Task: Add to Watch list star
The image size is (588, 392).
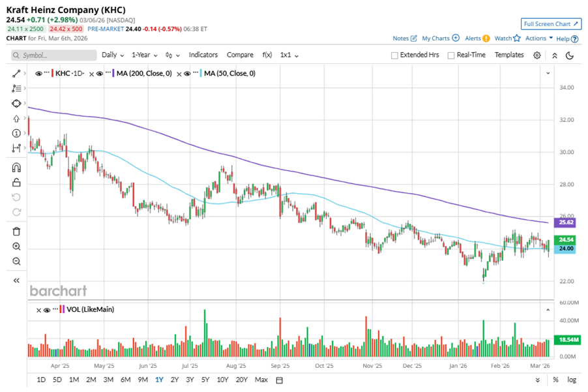Action: coord(517,38)
